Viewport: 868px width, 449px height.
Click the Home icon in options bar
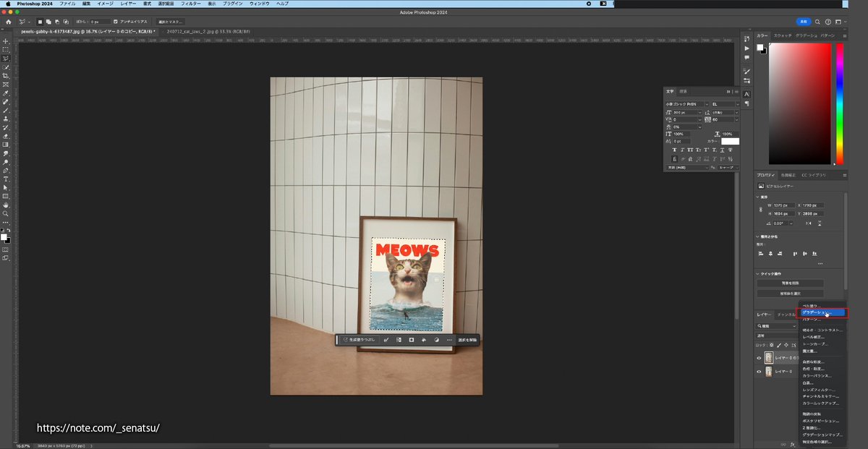click(8, 22)
